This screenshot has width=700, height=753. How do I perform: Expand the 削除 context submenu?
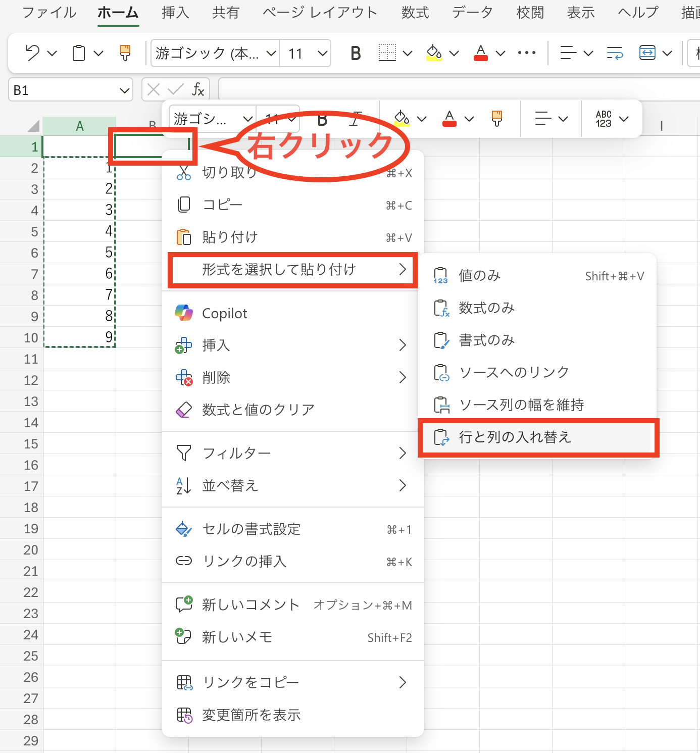pos(293,378)
